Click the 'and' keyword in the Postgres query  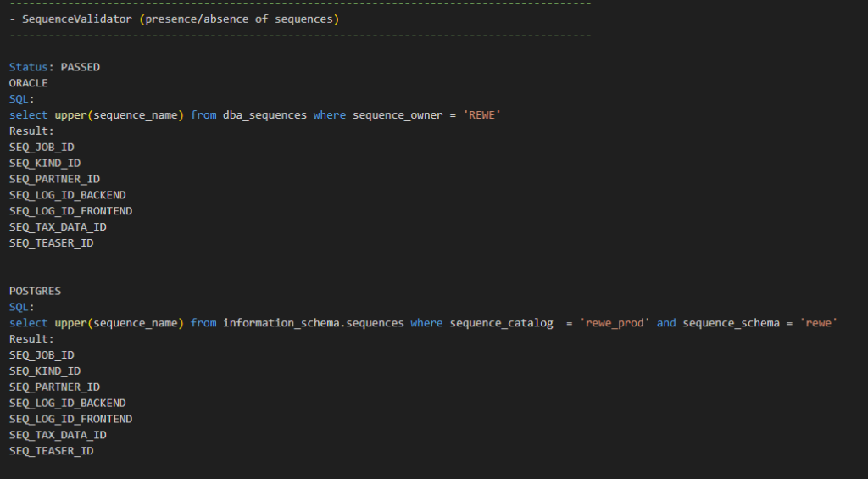pyautogui.click(x=666, y=323)
